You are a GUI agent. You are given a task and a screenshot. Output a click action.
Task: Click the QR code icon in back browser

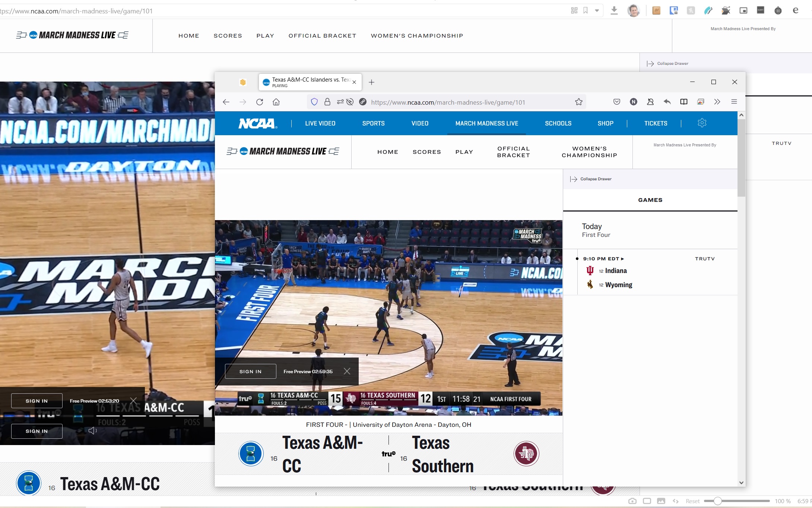[x=574, y=10]
